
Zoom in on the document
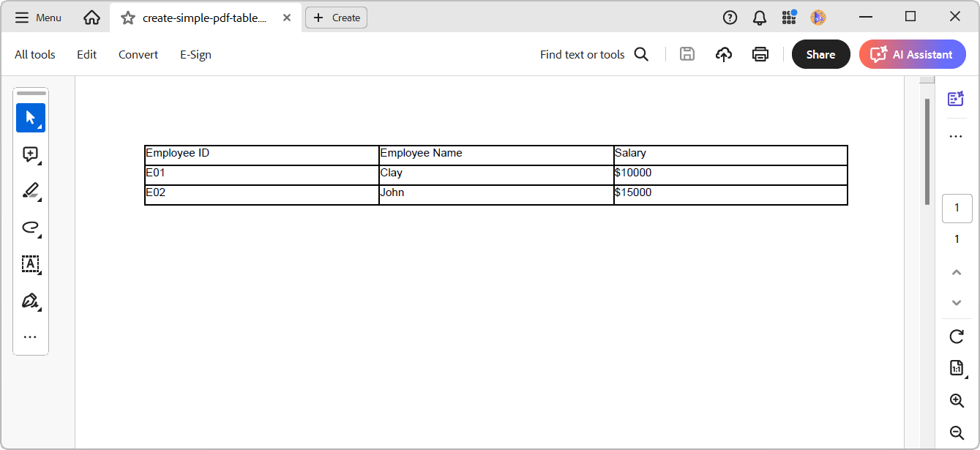coord(957,400)
